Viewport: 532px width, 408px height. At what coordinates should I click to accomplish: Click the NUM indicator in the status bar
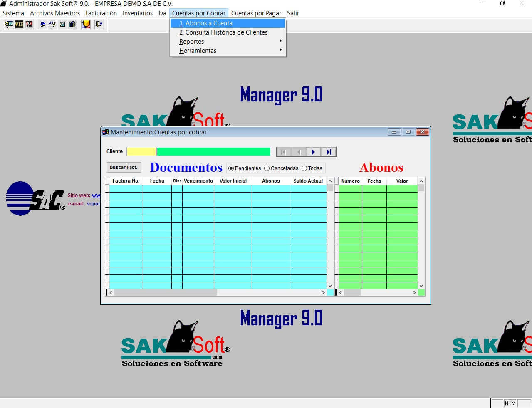pyautogui.click(x=510, y=403)
